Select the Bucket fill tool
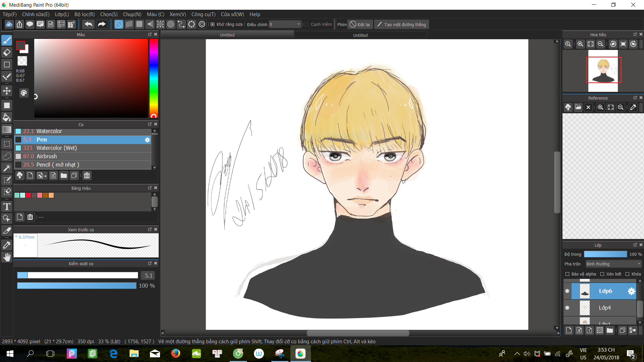The height and width of the screenshot is (362, 644). tap(7, 117)
